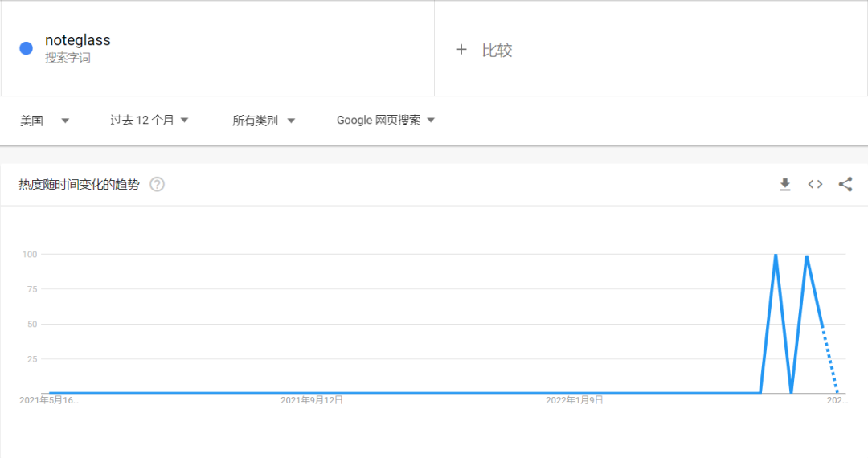Click the blue noteglass color dot
Screen dimensions: 868x458
26,49
